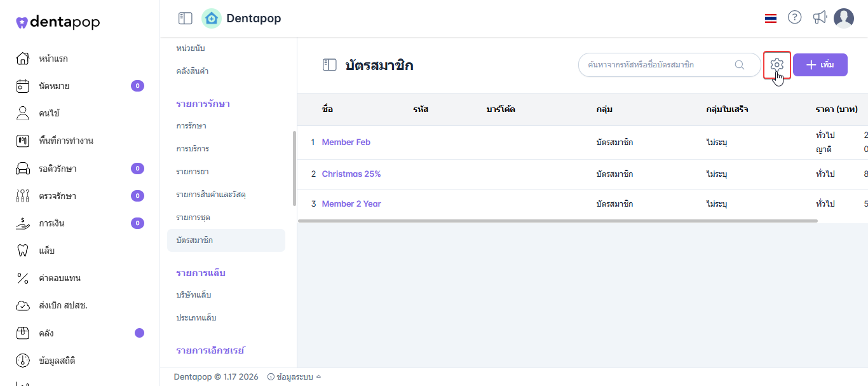This screenshot has width=868, height=386.
Task: Toggle panel icon next to บัตรสมาชิก title
Action: (x=329, y=65)
